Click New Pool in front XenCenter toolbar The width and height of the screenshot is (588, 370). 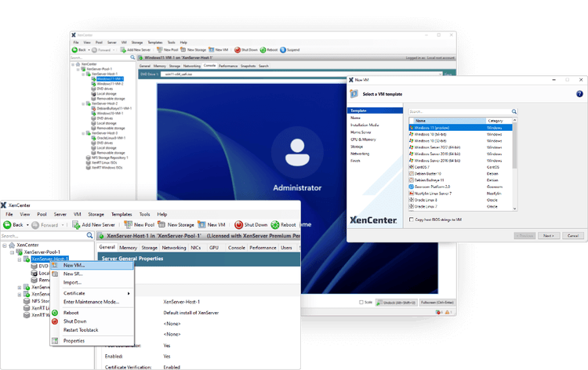[139, 224]
